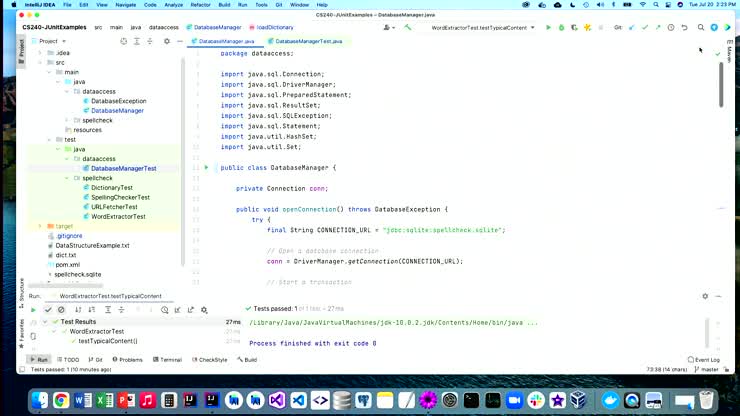Open Git history clock icon
This screenshot has height=416, width=740.
coord(671,28)
